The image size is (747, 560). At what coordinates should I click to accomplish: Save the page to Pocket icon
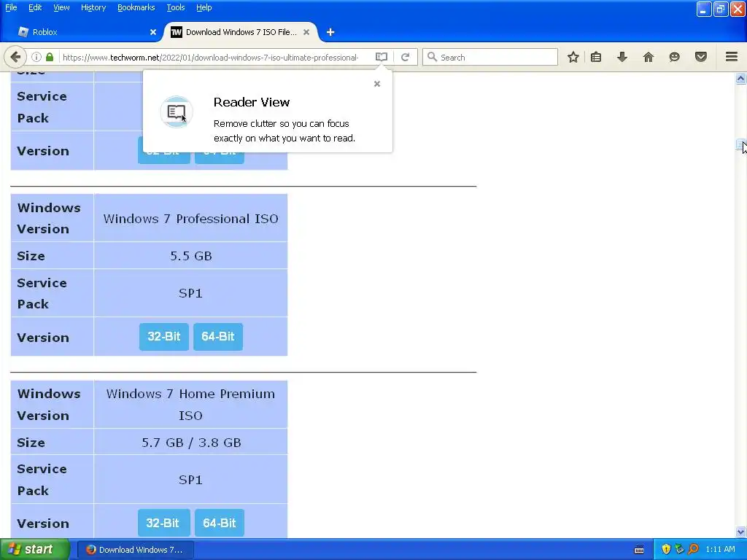(x=700, y=57)
